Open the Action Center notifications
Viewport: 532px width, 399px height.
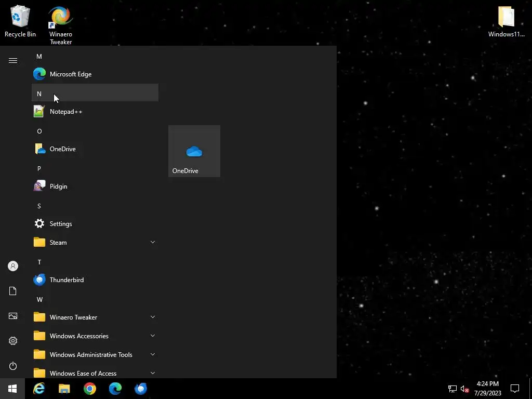(x=515, y=389)
